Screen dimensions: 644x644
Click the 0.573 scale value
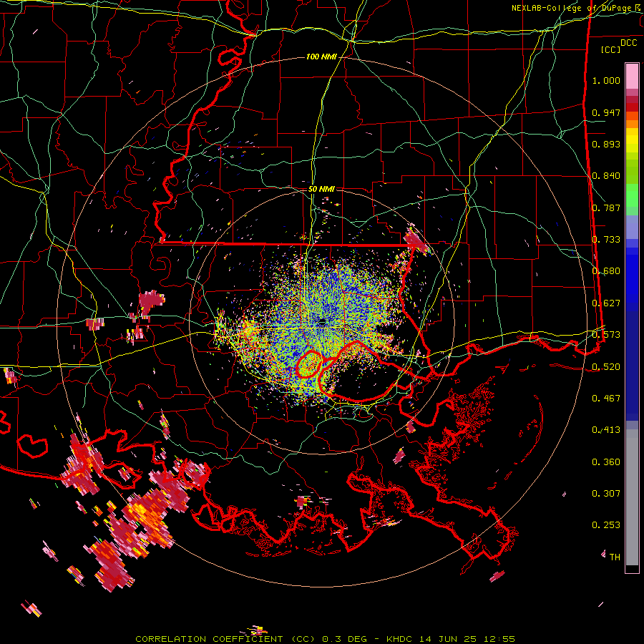tap(606, 335)
